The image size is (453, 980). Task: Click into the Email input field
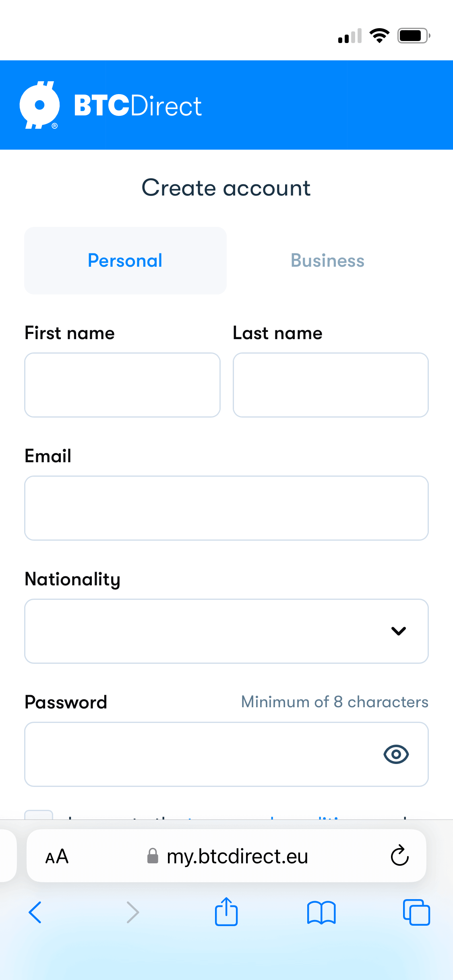(226, 508)
